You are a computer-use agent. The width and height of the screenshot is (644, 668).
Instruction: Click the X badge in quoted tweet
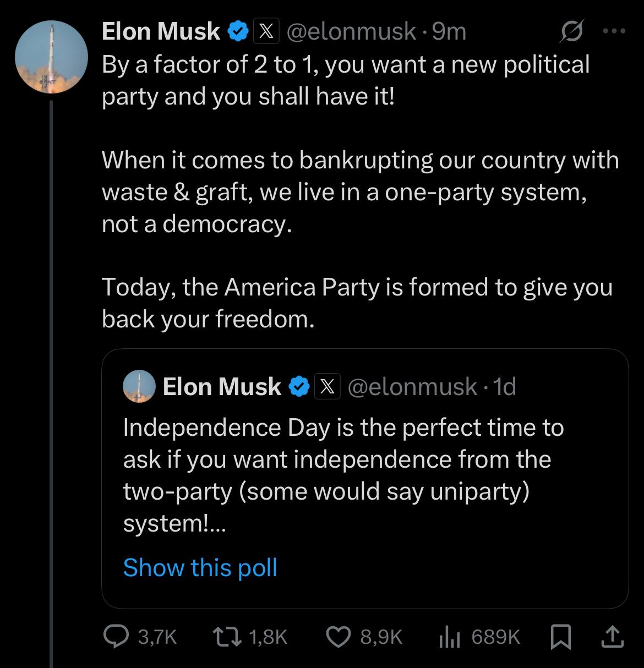coord(328,386)
